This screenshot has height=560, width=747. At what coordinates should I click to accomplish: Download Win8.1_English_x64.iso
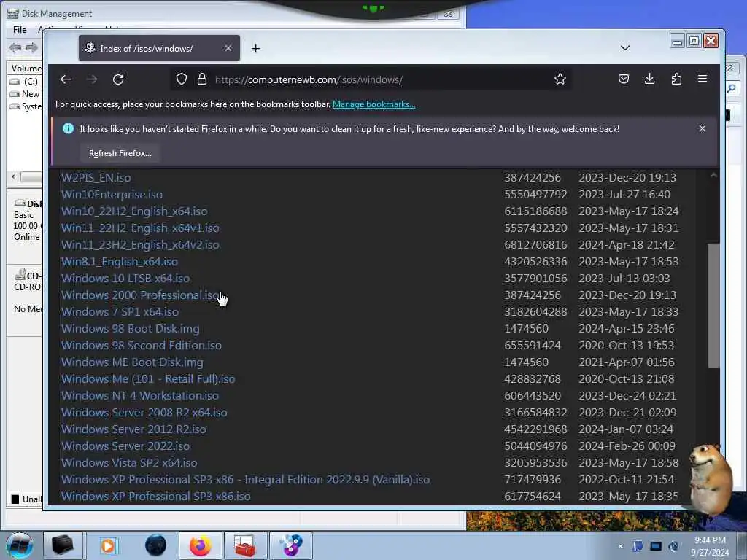[x=120, y=262]
